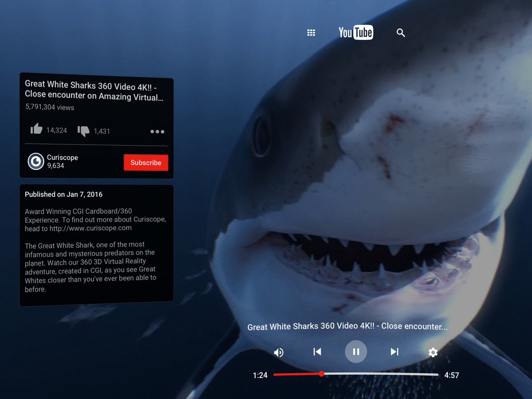Open the three-dot more options menu
Viewport: 532px width, 399px height.
pyautogui.click(x=157, y=132)
